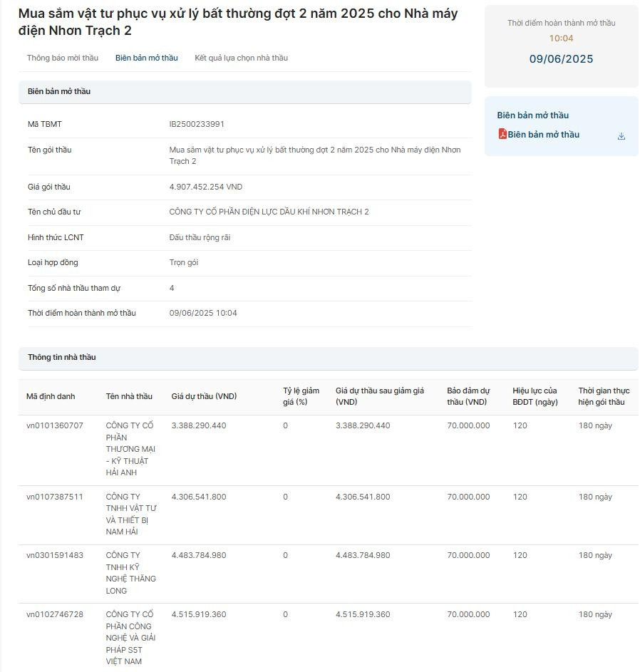Viewport: 640px width, 672px height.
Task: Click the Mã TBMT value IB2500233991
Action: click(197, 124)
